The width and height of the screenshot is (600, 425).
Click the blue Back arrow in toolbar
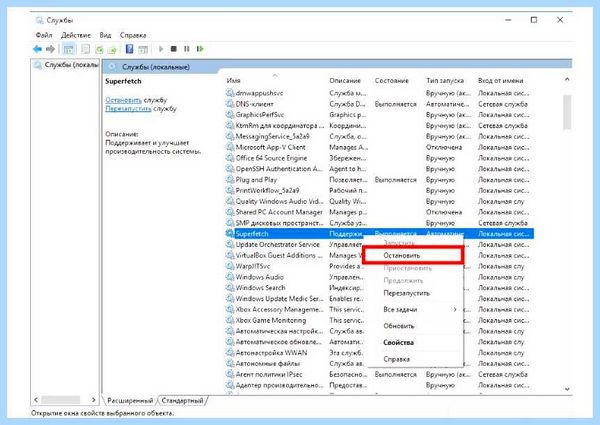(38, 49)
